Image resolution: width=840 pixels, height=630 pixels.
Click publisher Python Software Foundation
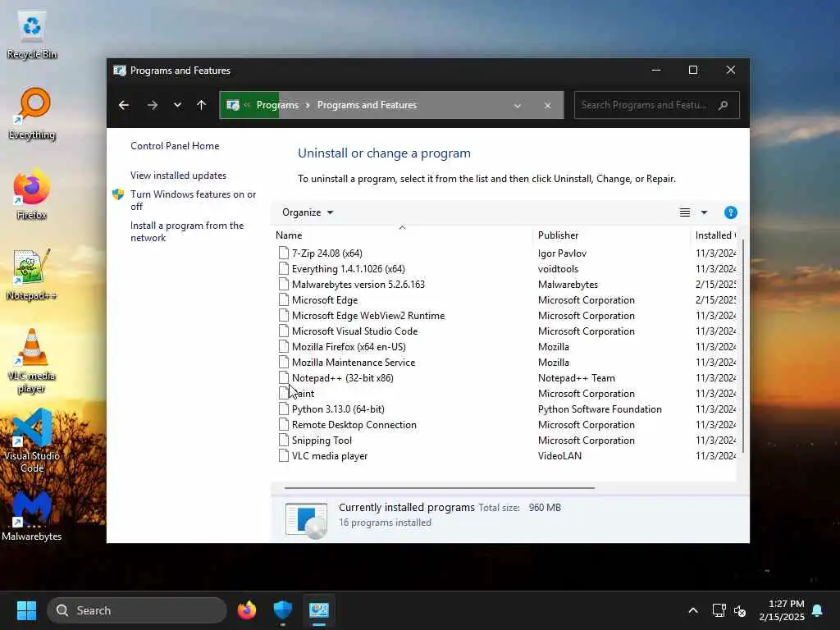tap(600, 409)
